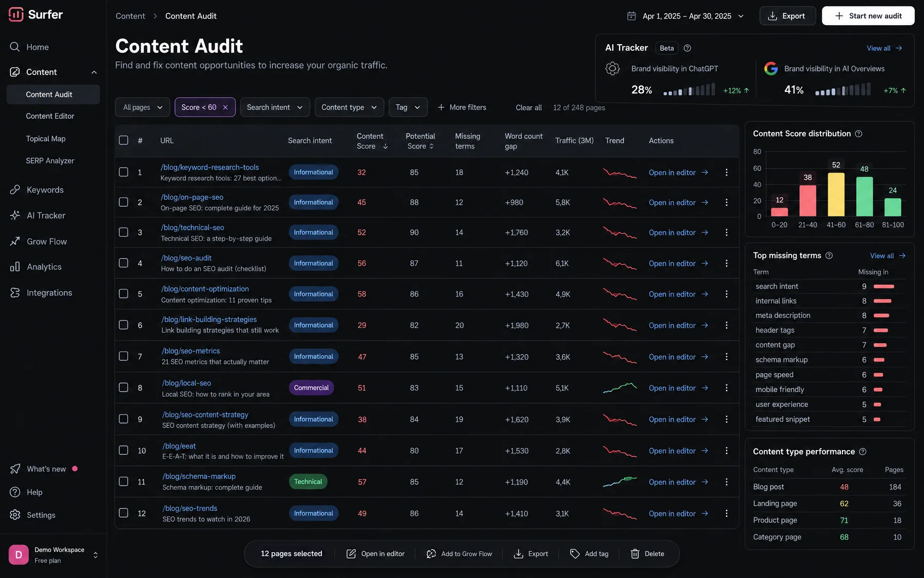Image resolution: width=924 pixels, height=578 pixels.
Task: Open the date range dropdown
Action: point(686,16)
